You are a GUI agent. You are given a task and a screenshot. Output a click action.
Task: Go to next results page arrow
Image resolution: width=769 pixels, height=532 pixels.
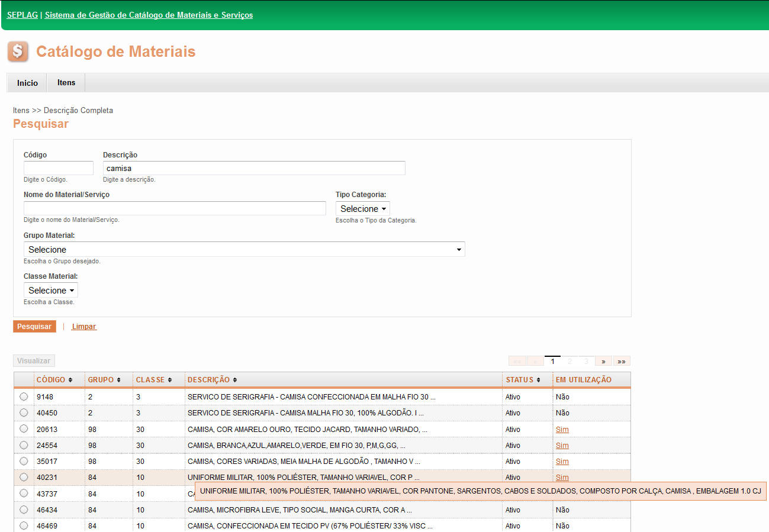click(604, 361)
